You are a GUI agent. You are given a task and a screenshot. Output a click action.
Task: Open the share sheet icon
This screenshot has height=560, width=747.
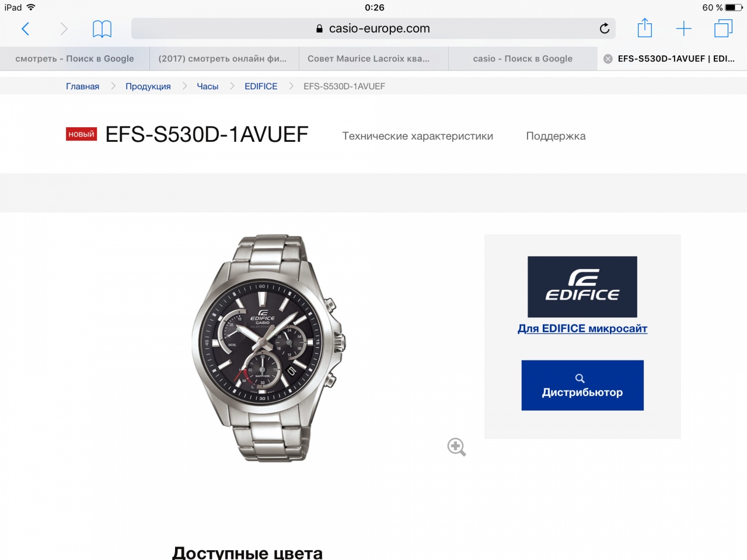[x=644, y=27]
